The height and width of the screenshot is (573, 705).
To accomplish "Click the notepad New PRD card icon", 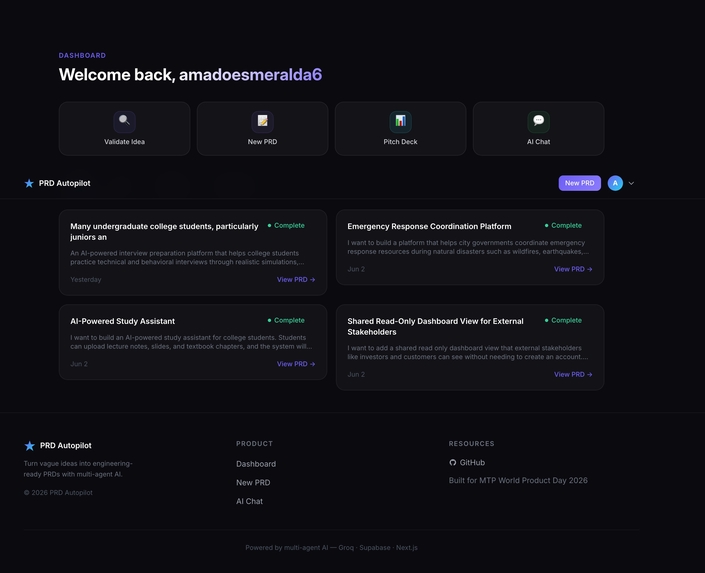I will click(x=263, y=121).
